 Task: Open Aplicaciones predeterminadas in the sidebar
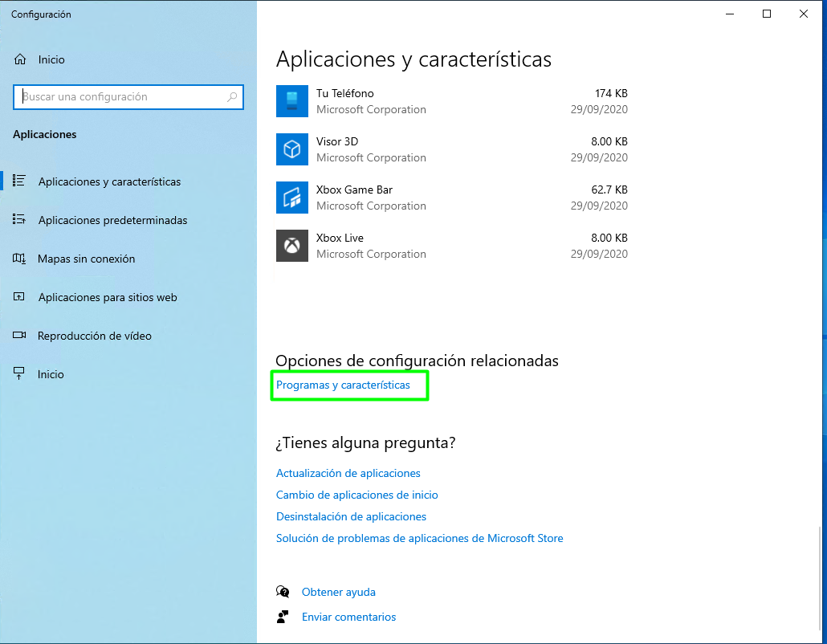pos(112,220)
